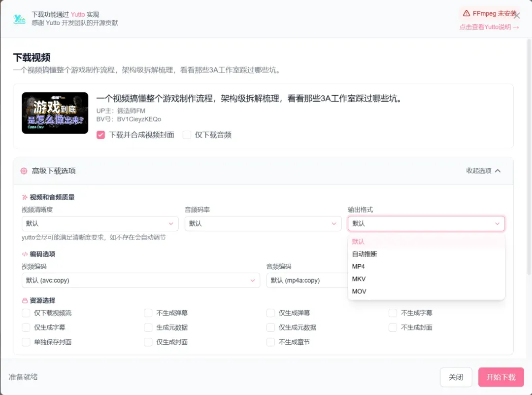Image resolution: width=532 pixels, height=395 pixels.
Task: Click the 编码选项 code icon
Action: 25,254
